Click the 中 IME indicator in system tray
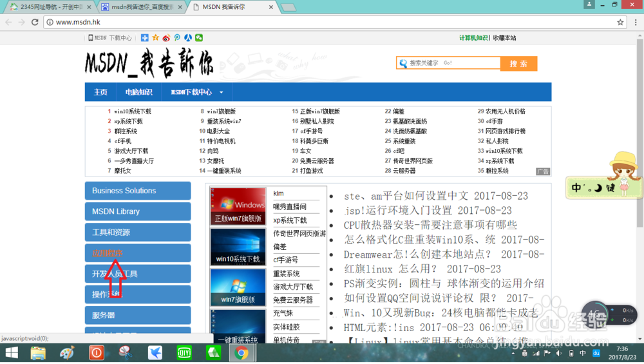644x364 pixels. (x=582, y=353)
